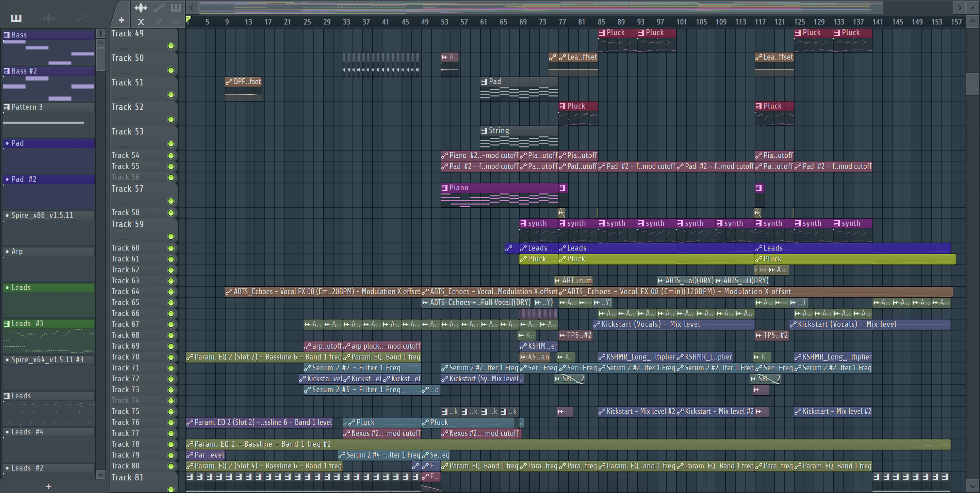Mute Track 64 with its green LED
980x493 pixels.
(171, 292)
